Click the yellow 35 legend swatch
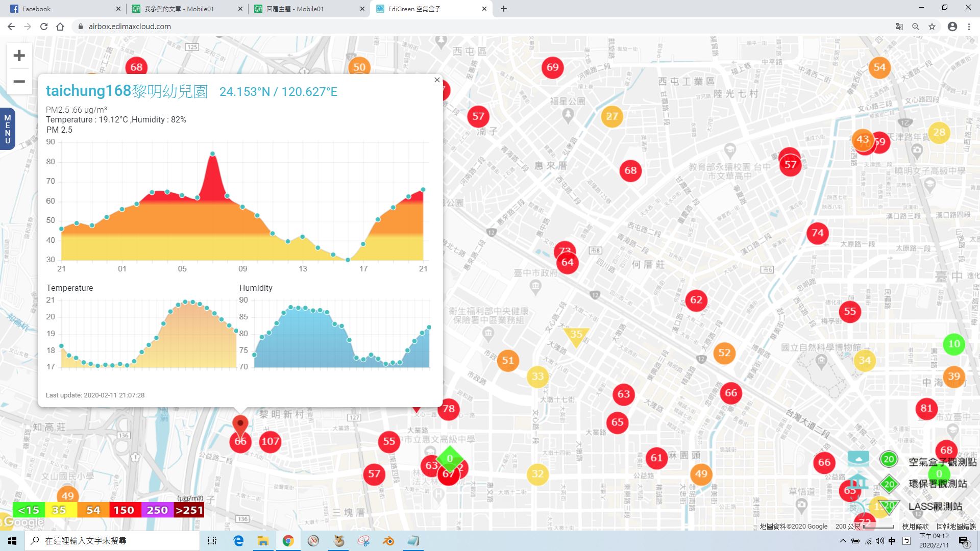This screenshot has height=551, width=980. pyautogui.click(x=61, y=510)
